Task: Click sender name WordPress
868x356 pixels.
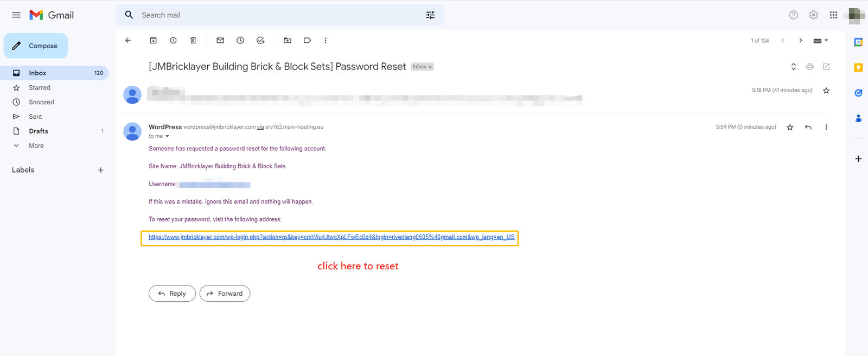Action: [x=165, y=127]
